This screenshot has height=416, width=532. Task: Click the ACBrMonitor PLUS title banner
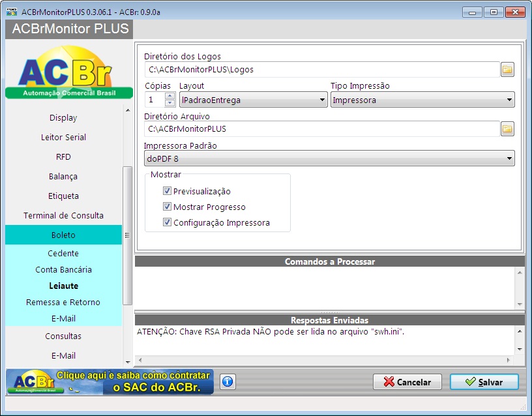(69, 29)
